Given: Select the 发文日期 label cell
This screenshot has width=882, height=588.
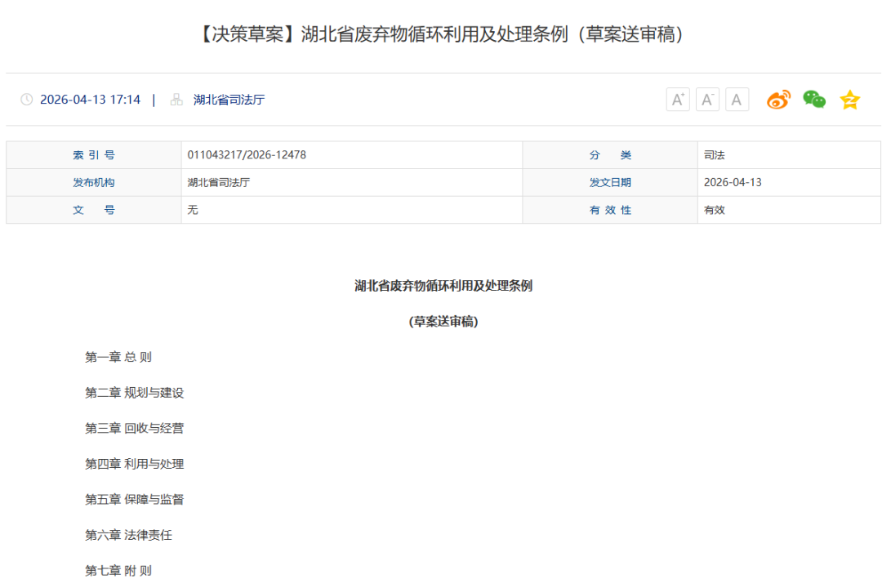Looking at the screenshot, I should point(610,182).
